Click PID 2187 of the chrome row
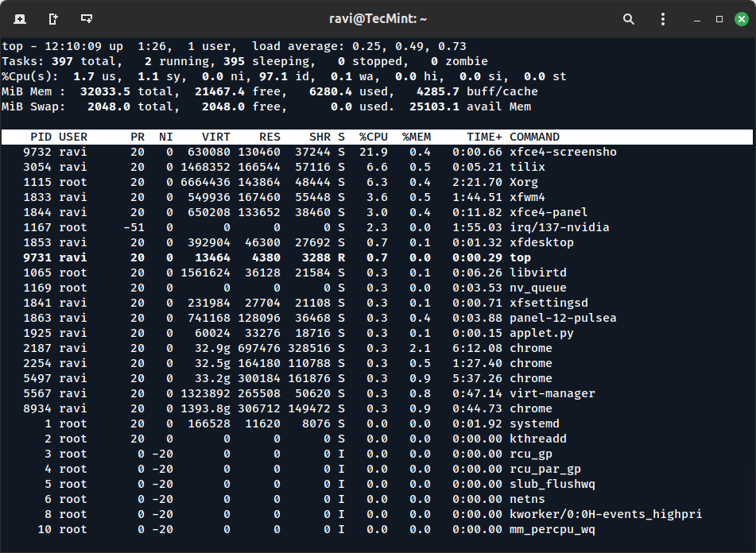Viewport: 756px width, 553px height. [37, 348]
